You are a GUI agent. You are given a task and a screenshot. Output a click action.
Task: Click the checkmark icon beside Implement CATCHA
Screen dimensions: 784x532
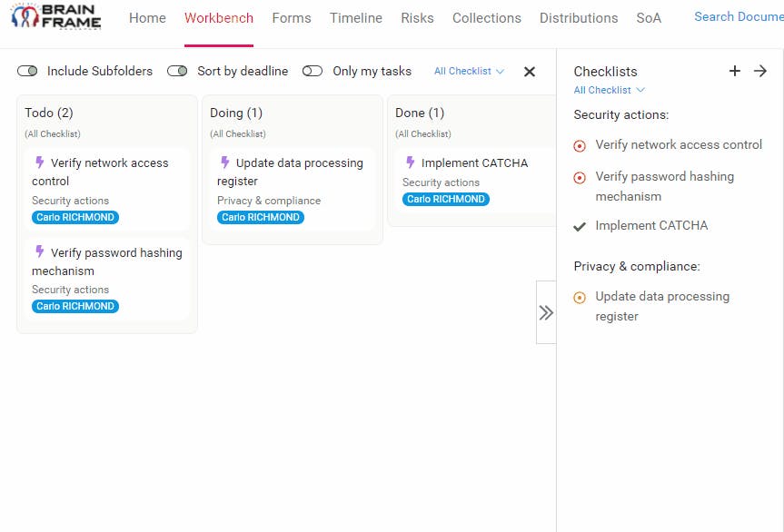(x=580, y=226)
